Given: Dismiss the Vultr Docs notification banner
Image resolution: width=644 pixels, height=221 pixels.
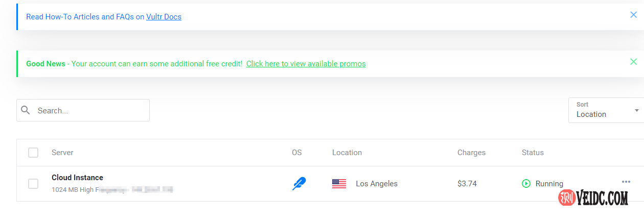Looking at the screenshot, I should click(x=633, y=15).
